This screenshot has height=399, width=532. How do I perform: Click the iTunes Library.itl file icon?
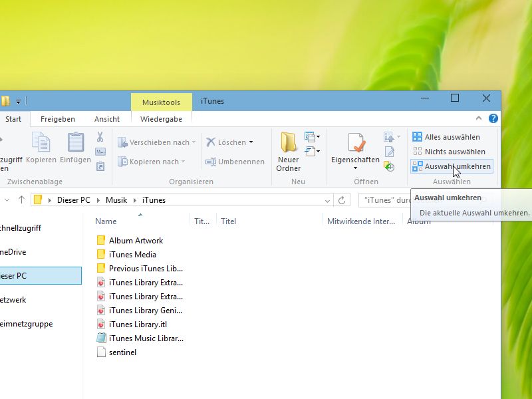click(x=101, y=325)
